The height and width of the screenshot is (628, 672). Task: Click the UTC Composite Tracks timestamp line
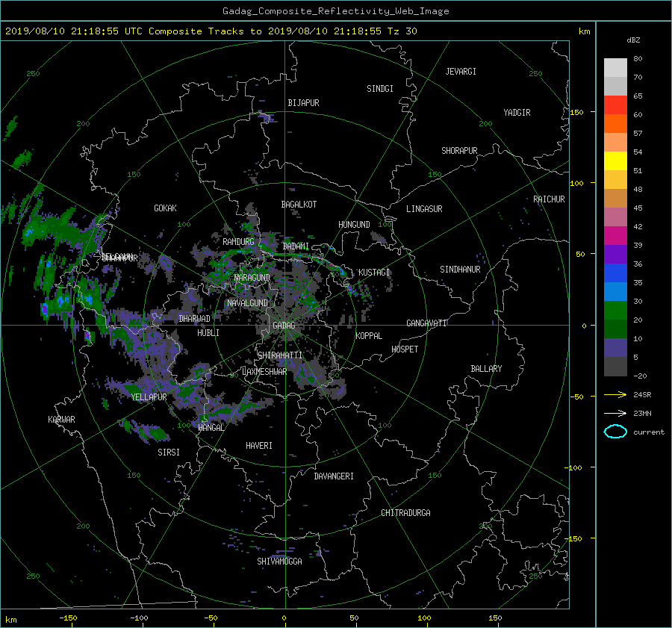click(x=211, y=31)
